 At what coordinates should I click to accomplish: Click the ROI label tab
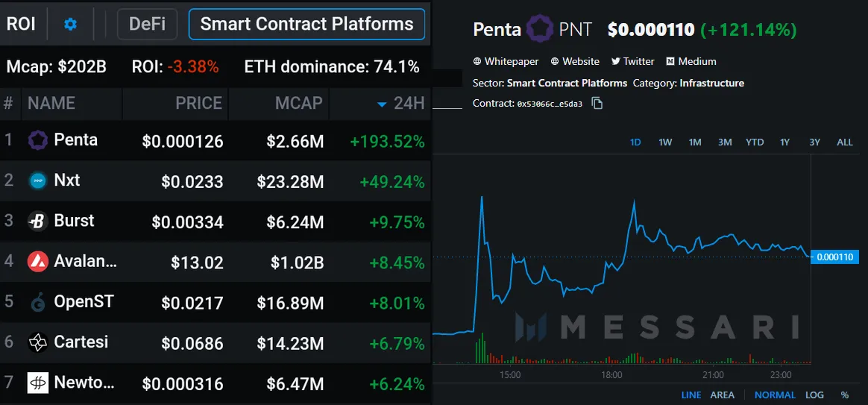click(x=21, y=25)
